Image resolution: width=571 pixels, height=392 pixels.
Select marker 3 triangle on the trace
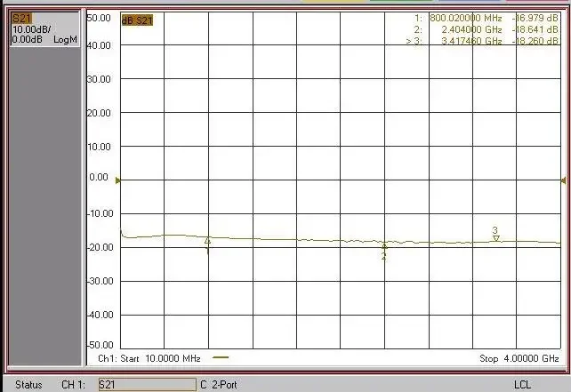pyautogui.click(x=496, y=238)
